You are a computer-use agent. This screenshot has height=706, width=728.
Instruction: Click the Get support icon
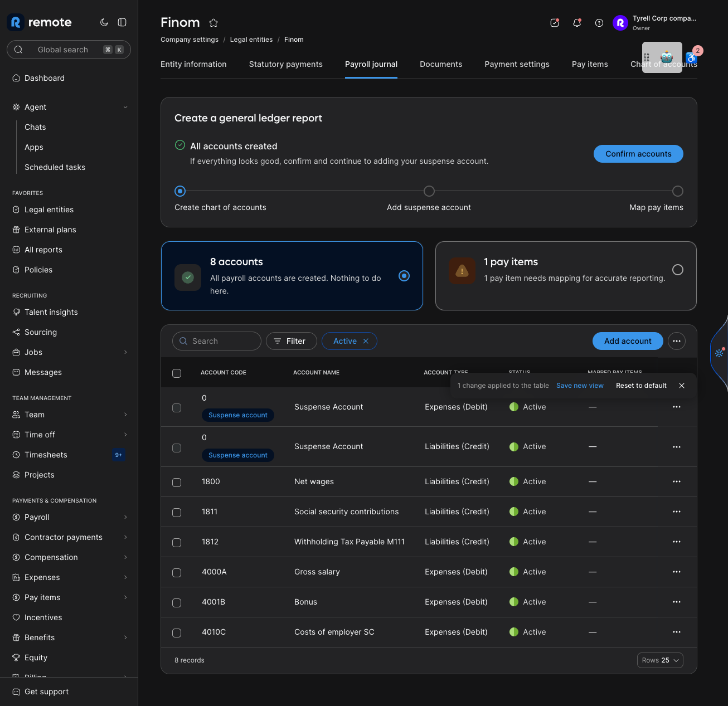(16, 692)
